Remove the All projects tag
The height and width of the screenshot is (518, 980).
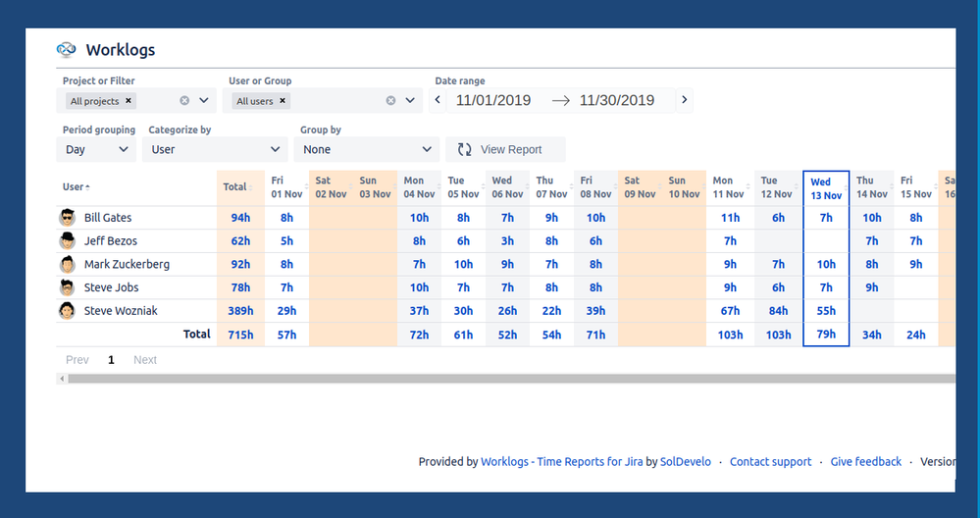[129, 101]
